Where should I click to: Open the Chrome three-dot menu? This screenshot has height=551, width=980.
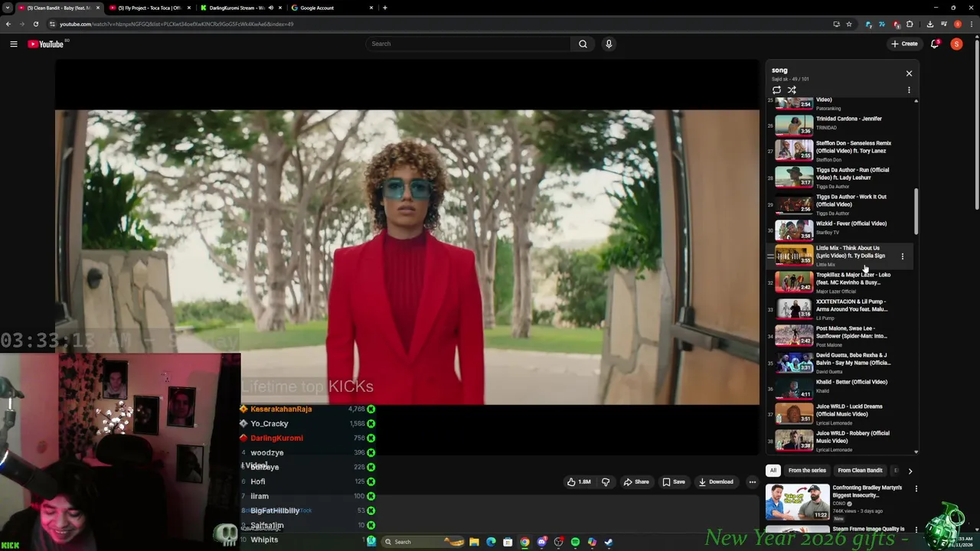click(x=972, y=24)
